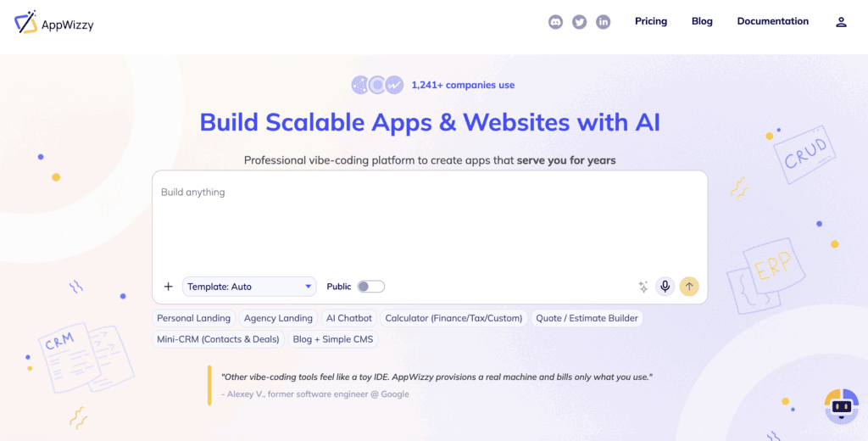This screenshot has height=441, width=868.
Task: Click the plus attachment icon
Action: (x=168, y=287)
